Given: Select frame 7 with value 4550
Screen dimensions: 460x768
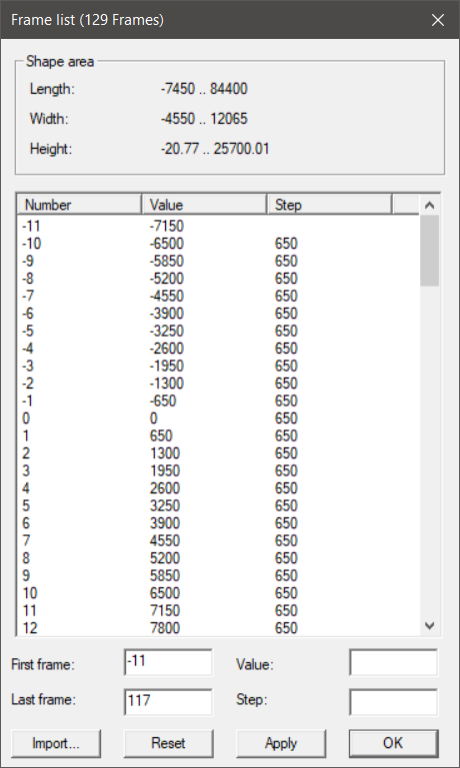Looking at the screenshot, I should click(x=218, y=541).
